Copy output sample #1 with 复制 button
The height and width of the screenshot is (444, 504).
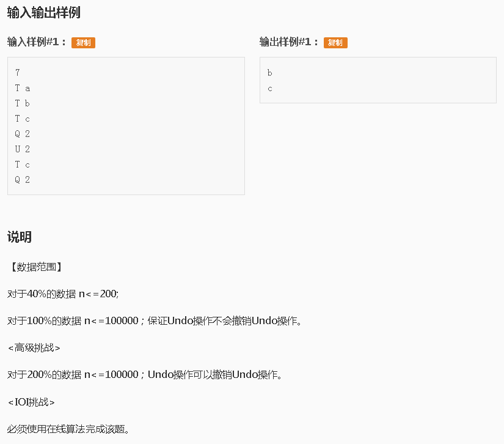pos(335,42)
